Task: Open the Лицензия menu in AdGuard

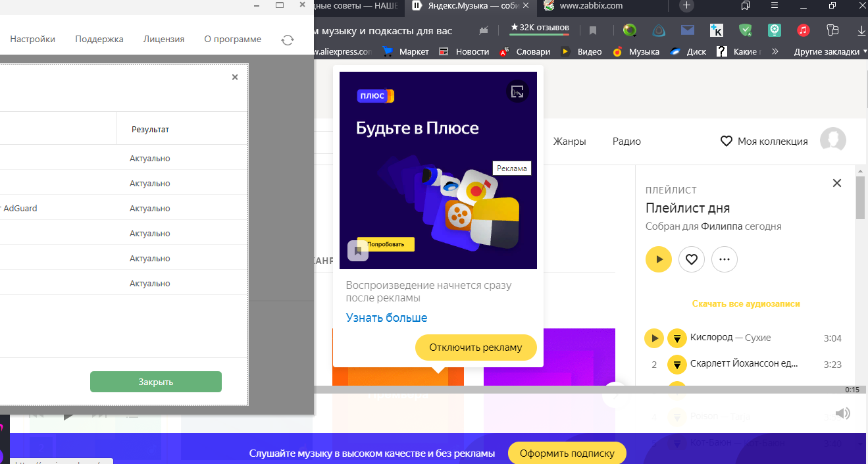Action: (x=164, y=39)
